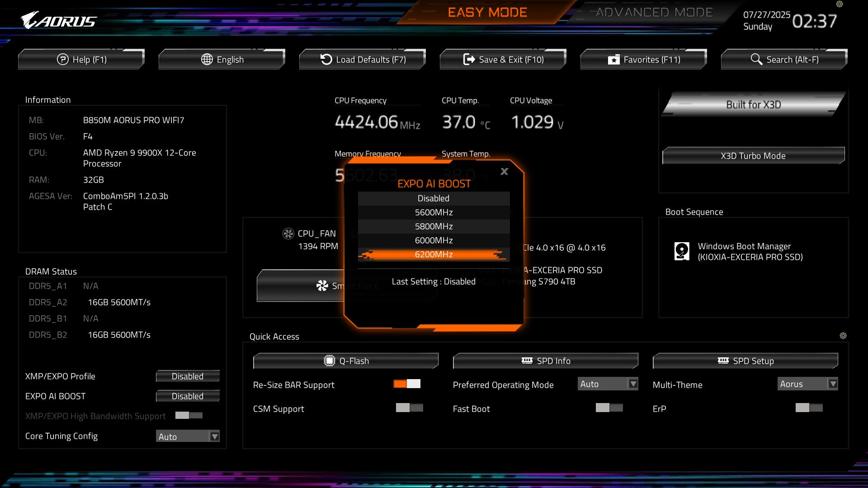The image size is (868, 488).
Task: Select 6000MHz in the EXPO AI BOOST list
Action: [x=434, y=240]
